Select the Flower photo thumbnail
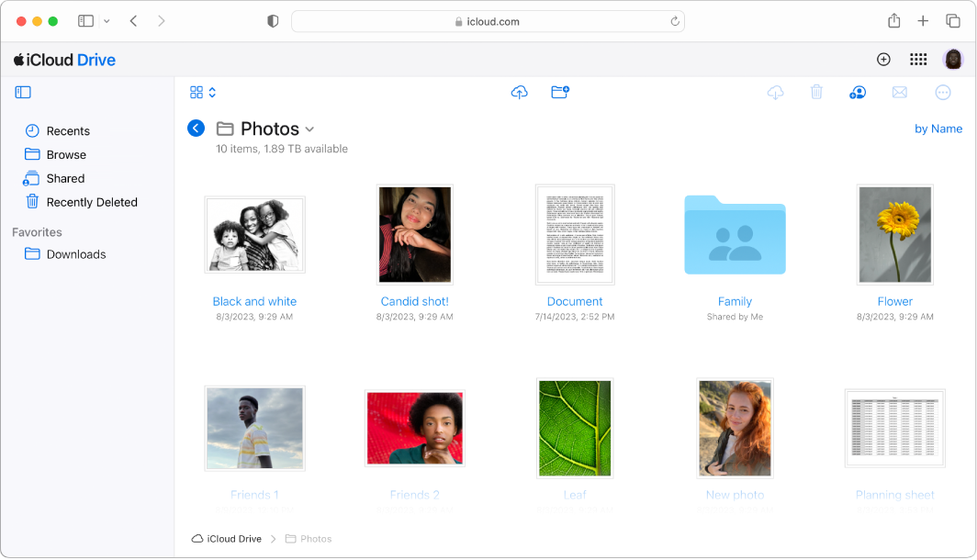Image resolution: width=977 pixels, height=560 pixels. (894, 234)
